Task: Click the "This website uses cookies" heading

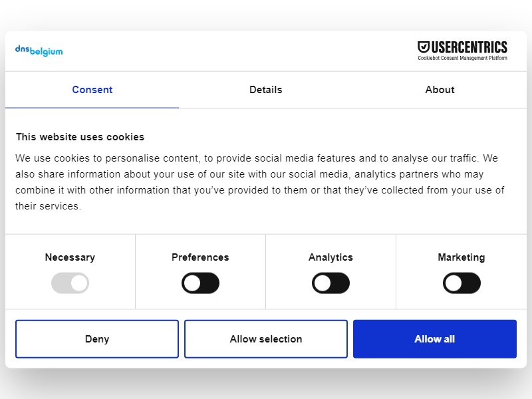Action: tap(80, 137)
